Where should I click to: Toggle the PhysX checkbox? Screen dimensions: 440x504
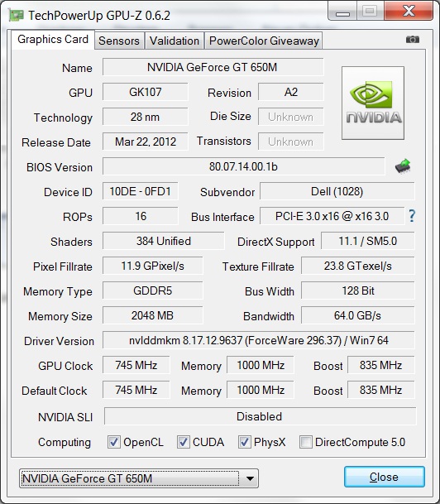245,442
